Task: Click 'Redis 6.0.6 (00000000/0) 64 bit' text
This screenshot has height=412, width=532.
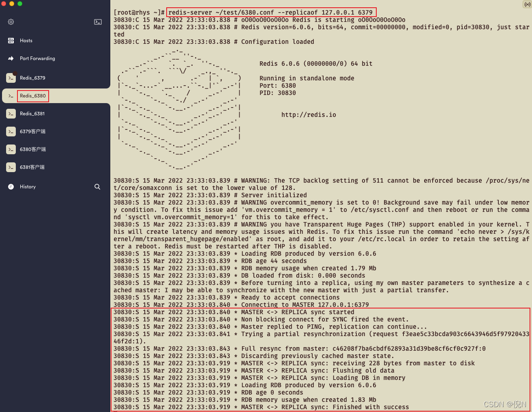Action: (316, 64)
